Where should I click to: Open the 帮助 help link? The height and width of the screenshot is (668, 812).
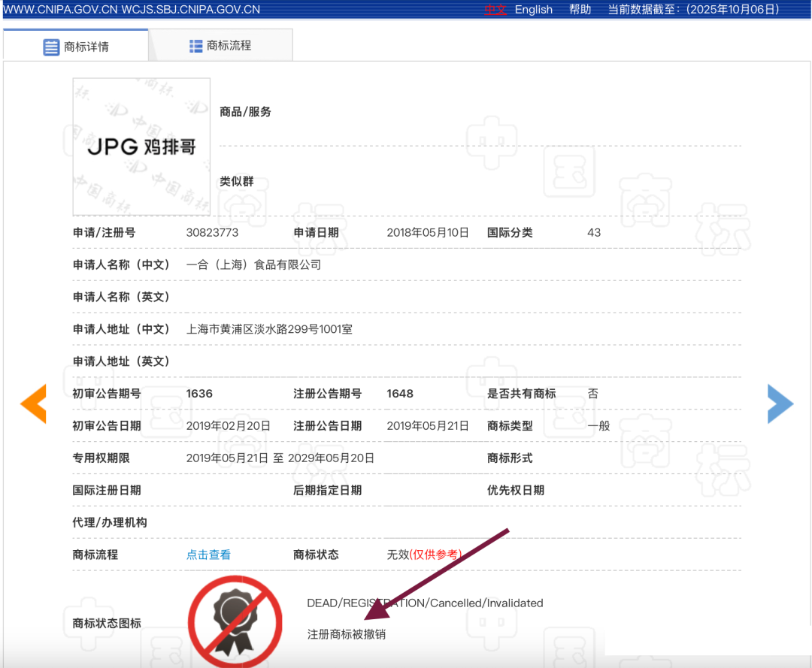pos(580,9)
